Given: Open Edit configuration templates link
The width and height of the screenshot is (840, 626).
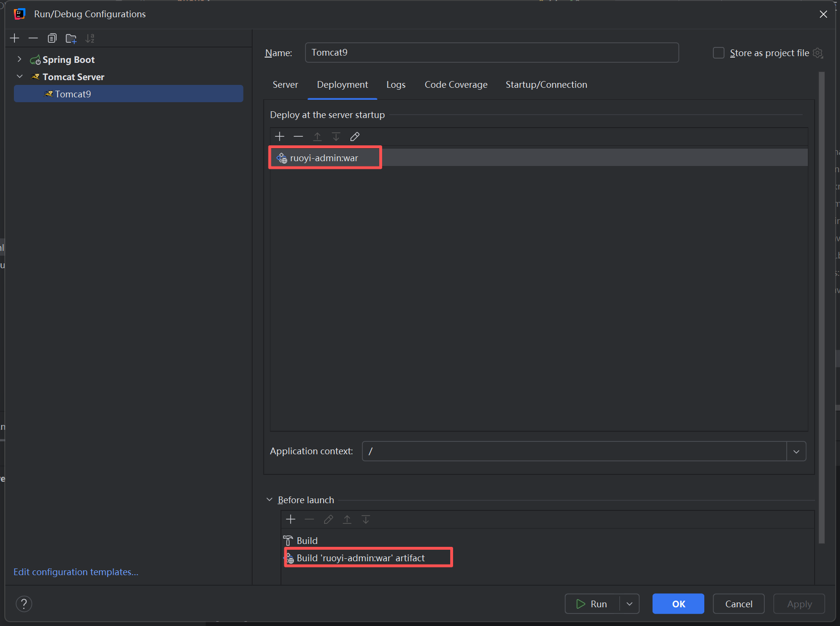Looking at the screenshot, I should [76, 572].
